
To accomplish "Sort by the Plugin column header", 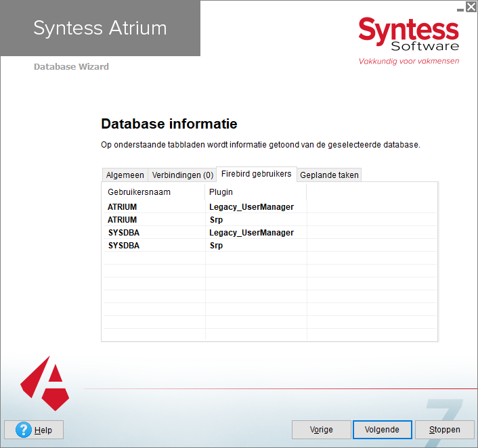I will pos(256,192).
